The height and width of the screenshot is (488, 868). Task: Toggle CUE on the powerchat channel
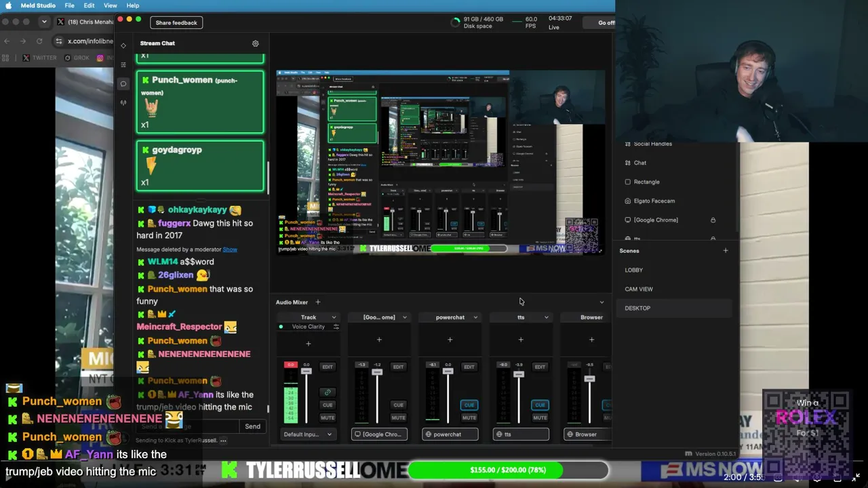(469, 405)
